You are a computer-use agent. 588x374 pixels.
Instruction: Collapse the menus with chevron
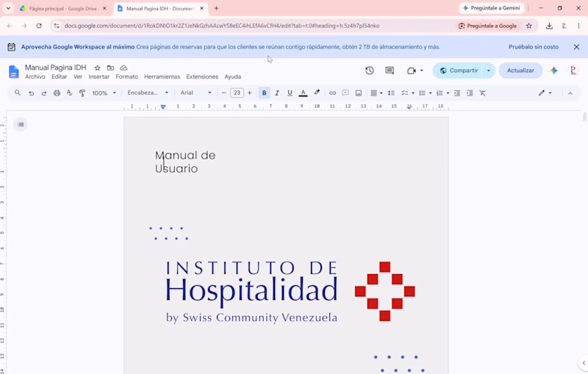click(x=570, y=93)
